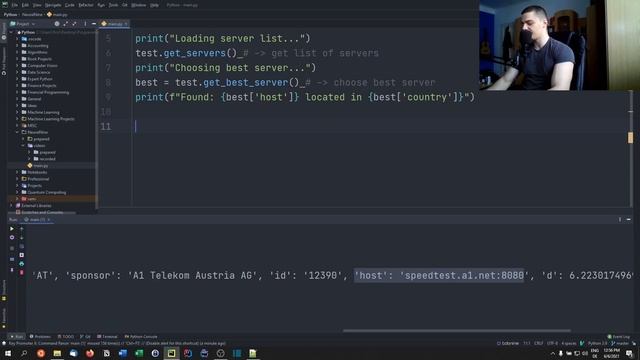This screenshot has width=640, height=360.
Task: Open Firefox from the taskbar
Action: click(90, 353)
